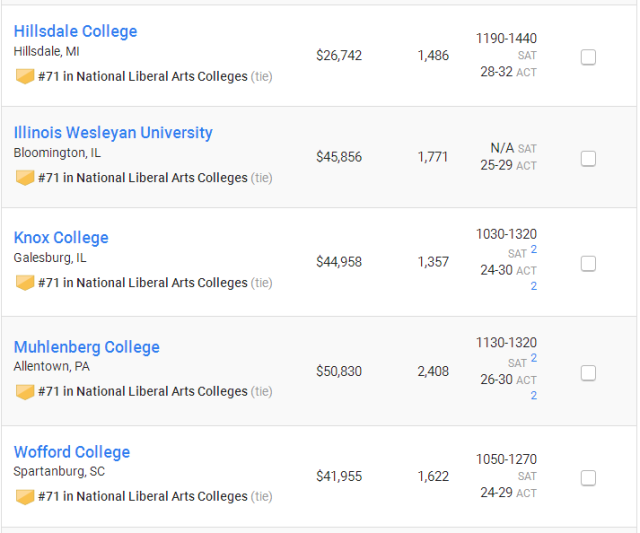Click the ranking badge icon for Wofford College
640x533 pixels.
click(x=24, y=496)
